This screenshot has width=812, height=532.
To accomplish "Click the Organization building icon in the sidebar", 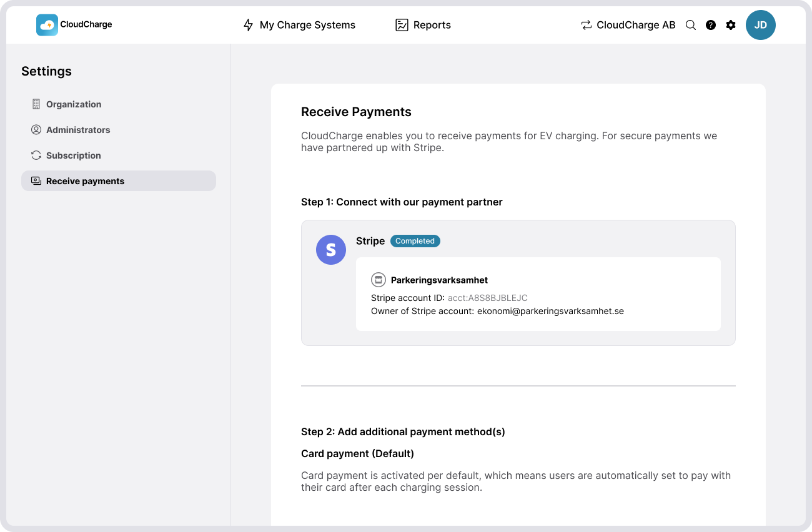I will coord(36,104).
